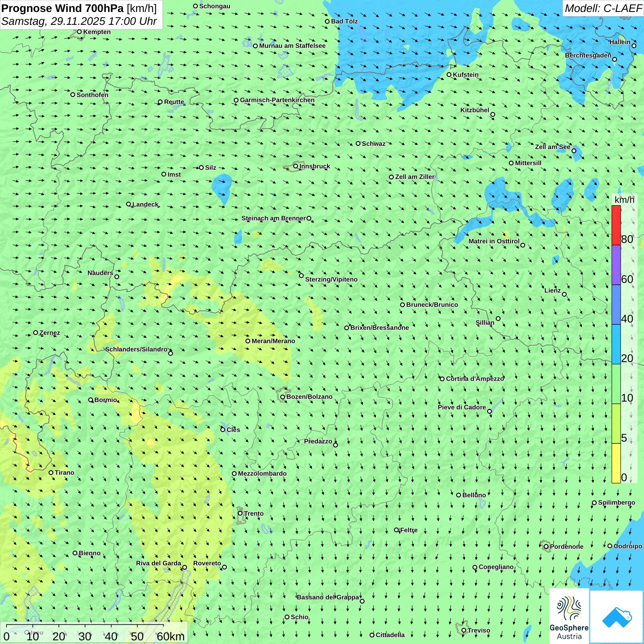Click the 'Schlanders/Silandro' label
This screenshot has width=644, height=644.
[136, 349]
